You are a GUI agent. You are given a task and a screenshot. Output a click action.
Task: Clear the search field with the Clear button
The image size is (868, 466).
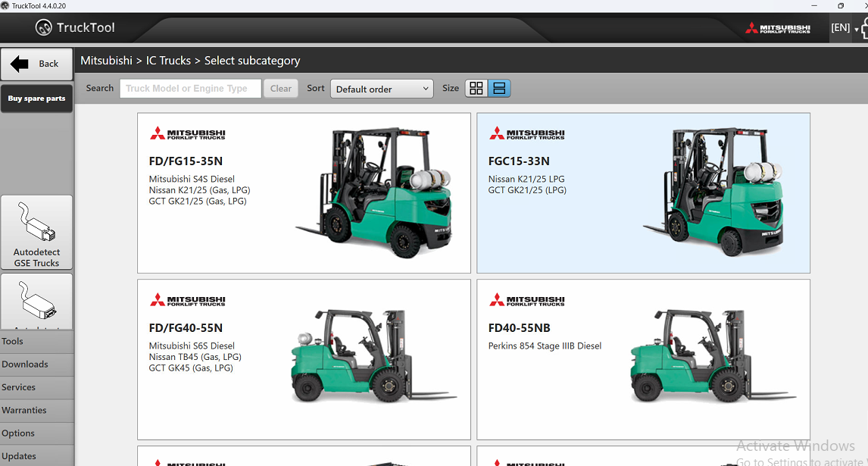pos(281,89)
